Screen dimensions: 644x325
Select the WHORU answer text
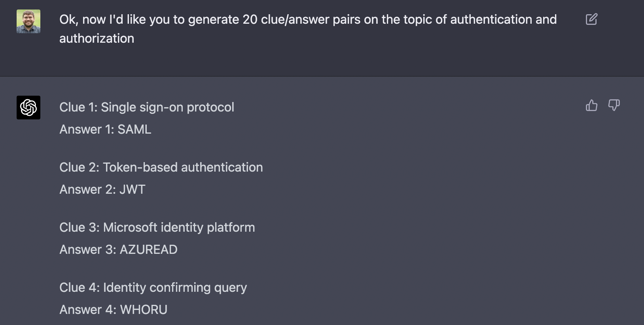coord(144,310)
